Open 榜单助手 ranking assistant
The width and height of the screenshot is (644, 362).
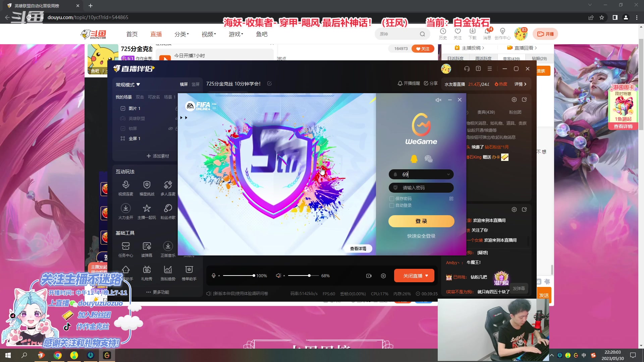tap(189, 273)
